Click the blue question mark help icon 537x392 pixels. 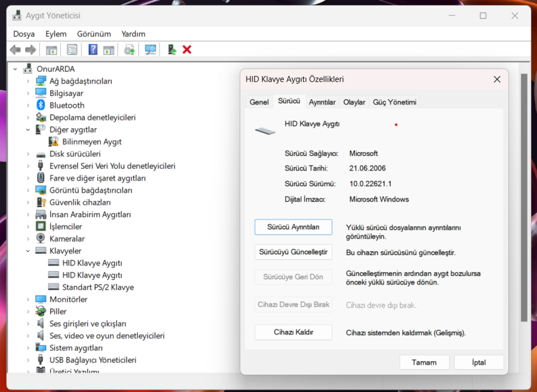tap(93, 50)
